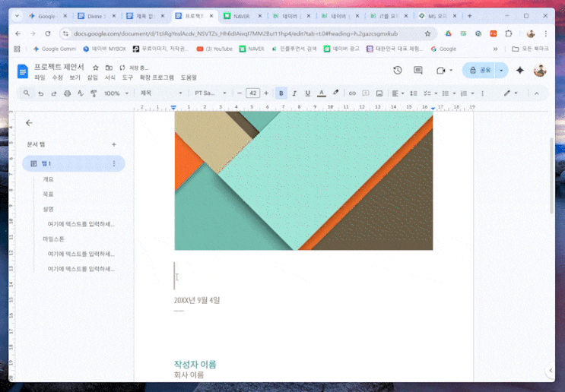Open the 서식 menu
The image size is (565, 392).
point(110,77)
